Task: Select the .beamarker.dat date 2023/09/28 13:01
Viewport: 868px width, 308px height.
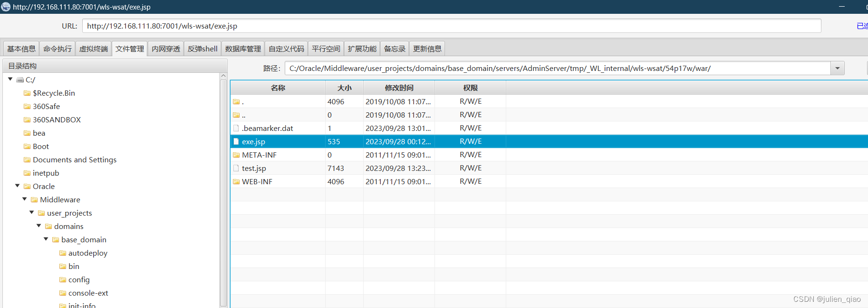Action: (398, 128)
